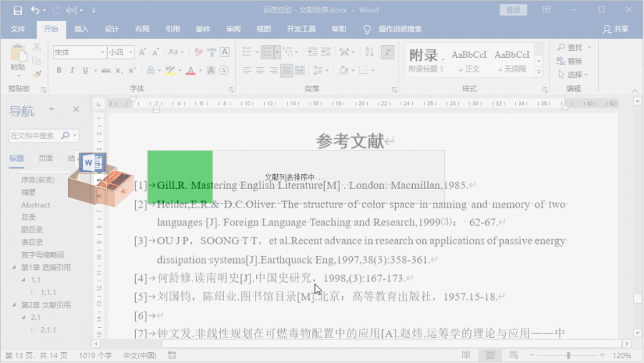Open the 插入 ribbon tab
Image resolution: width=644 pixels, height=363 pixels.
(x=82, y=29)
